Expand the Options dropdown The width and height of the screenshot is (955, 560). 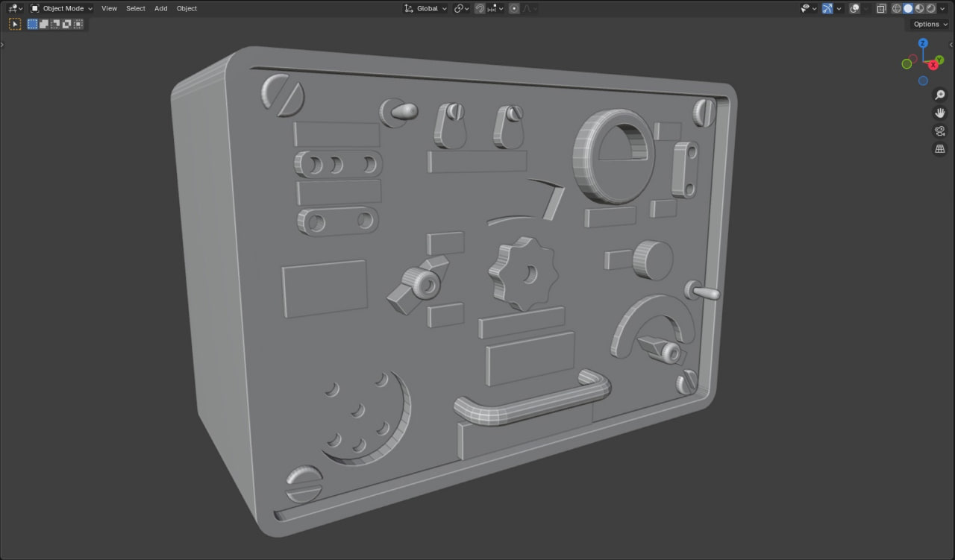click(x=930, y=24)
